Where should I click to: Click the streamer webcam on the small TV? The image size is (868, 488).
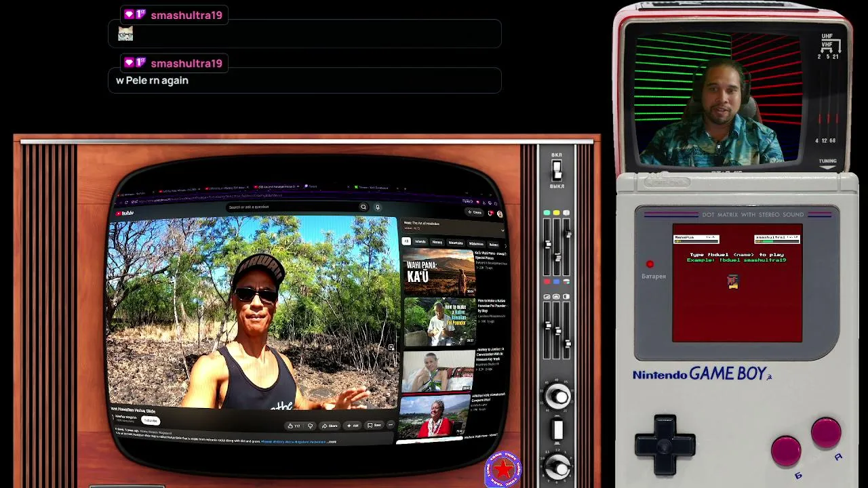719,98
